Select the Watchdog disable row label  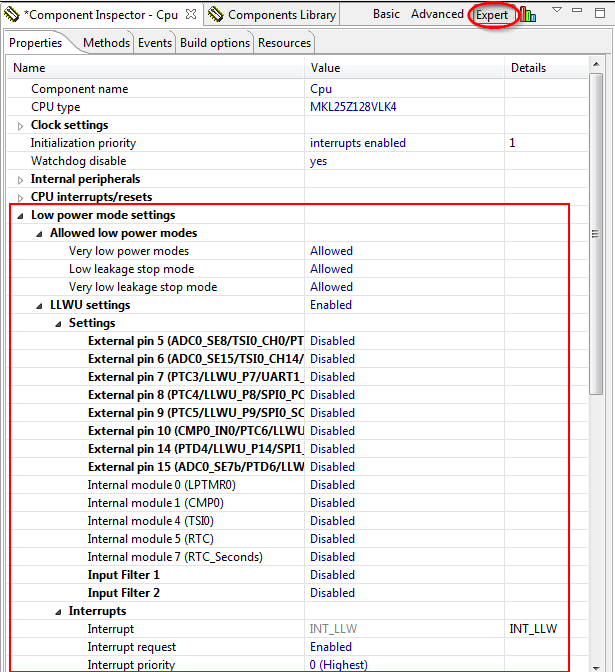tap(79, 161)
